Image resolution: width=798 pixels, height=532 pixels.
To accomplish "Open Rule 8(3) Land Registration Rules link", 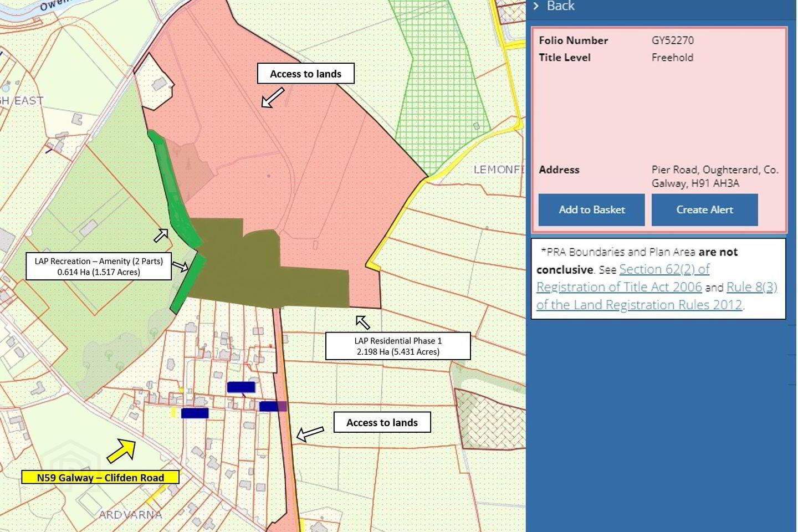I will click(657, 296).
